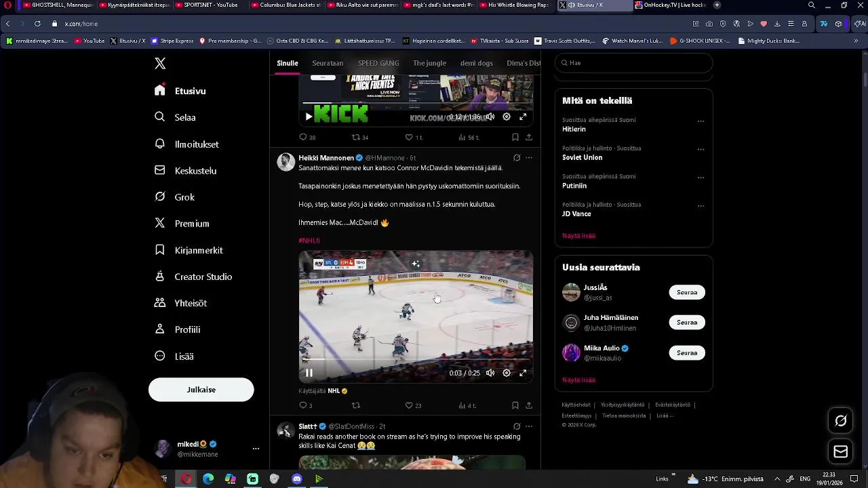Open hockey video settings gear

point(507,373)
